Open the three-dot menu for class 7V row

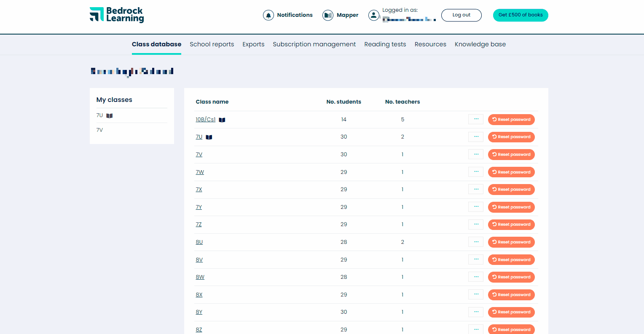[x=476, y=154]
